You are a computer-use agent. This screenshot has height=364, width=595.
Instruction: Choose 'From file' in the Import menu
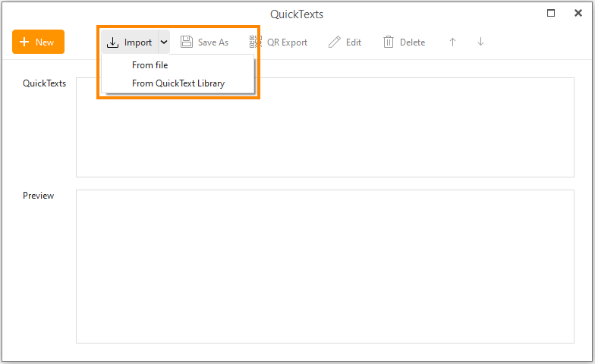tap(150, 65)
